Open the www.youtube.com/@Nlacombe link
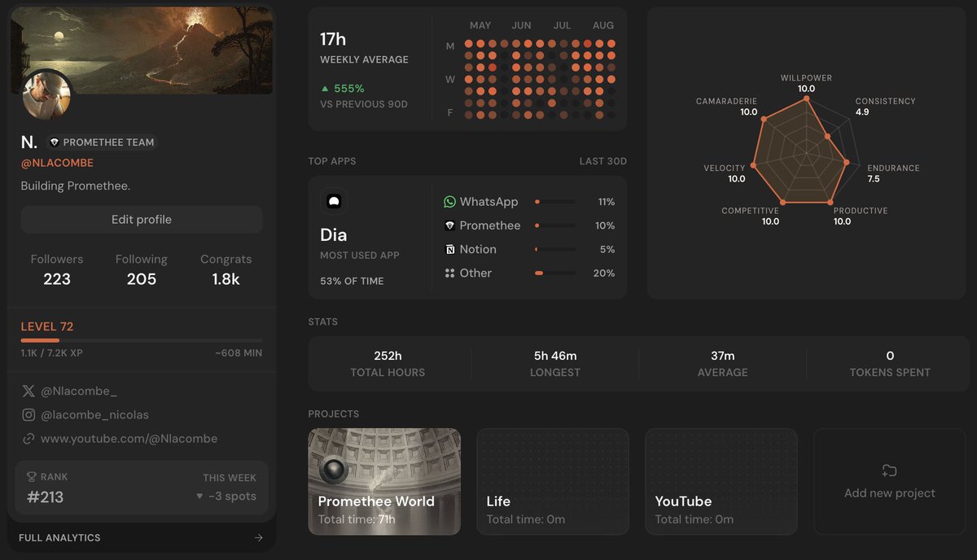This screenshot has height=560, width=977. pos(129,439)
